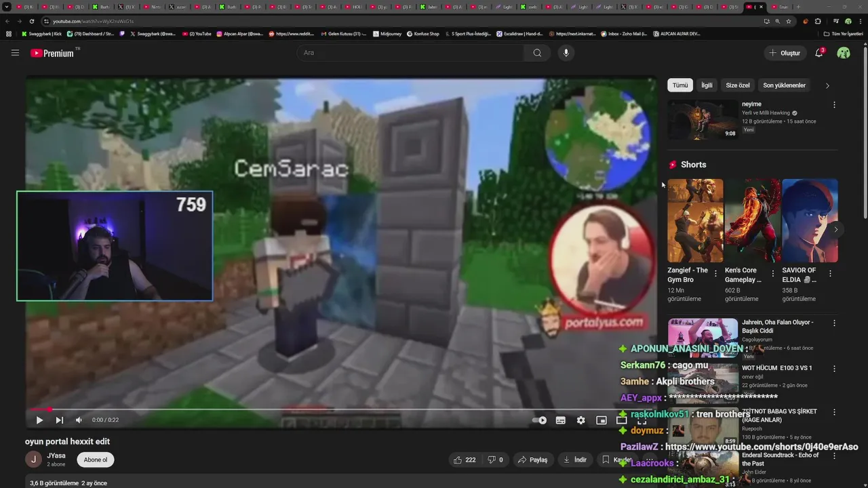Open the JYasa channel name link
Image resolution: width=868 pixels, height=488 pixels.
pyautogui.click(x=56, y=455)
